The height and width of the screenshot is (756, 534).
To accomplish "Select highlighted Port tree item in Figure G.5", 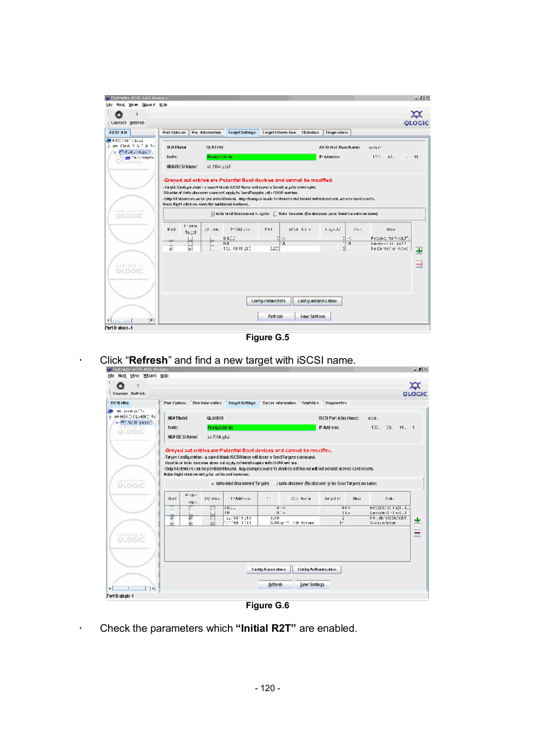I will tap(133, 152).
